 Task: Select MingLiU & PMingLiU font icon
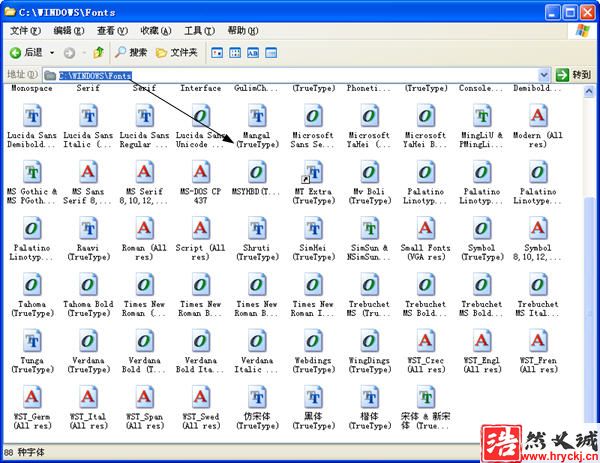(481, 116)
